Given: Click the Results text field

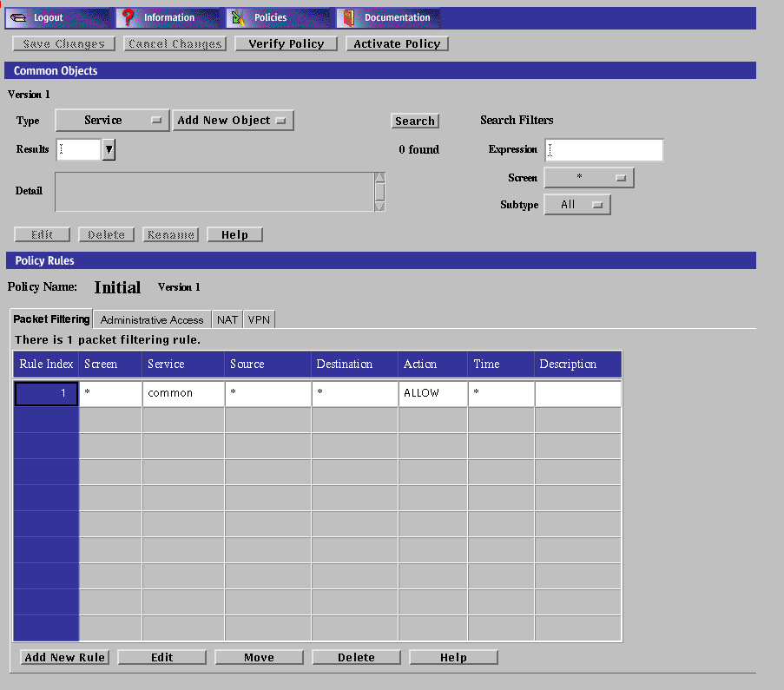Looking at the screenshot, I should (78, 149).
